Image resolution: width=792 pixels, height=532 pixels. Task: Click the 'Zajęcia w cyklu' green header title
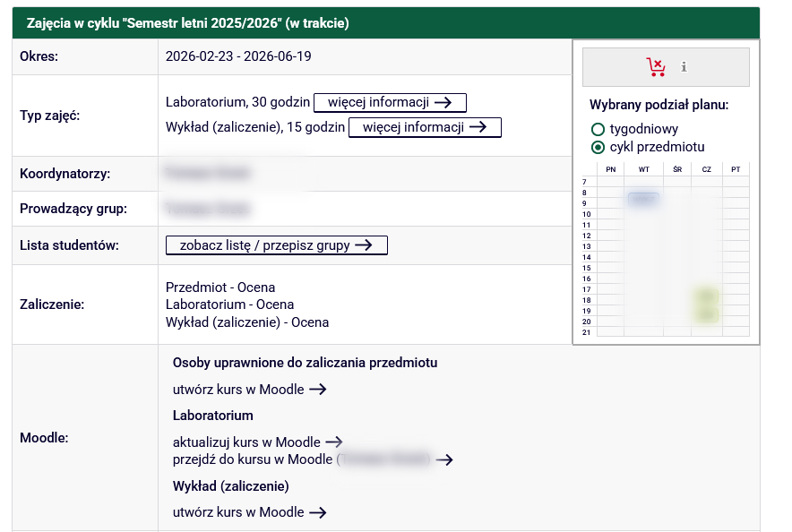pyautogui.click(x=187, y=23)
